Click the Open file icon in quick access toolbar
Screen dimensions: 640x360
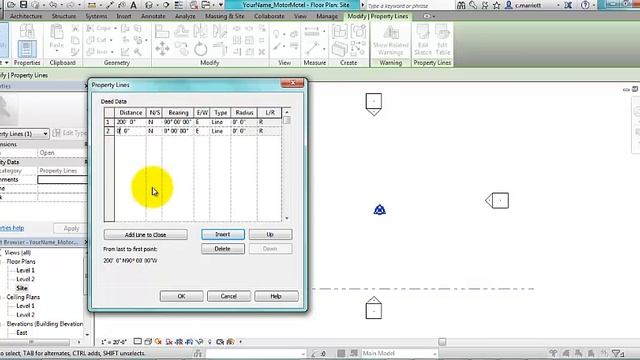coord(11,5)
